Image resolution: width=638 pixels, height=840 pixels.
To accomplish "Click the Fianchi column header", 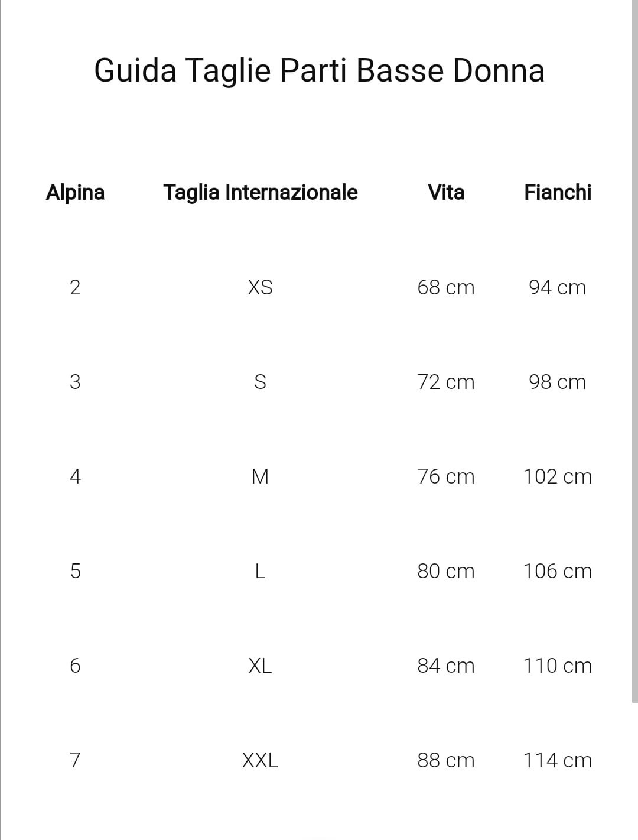I will [x=557, y=192].
